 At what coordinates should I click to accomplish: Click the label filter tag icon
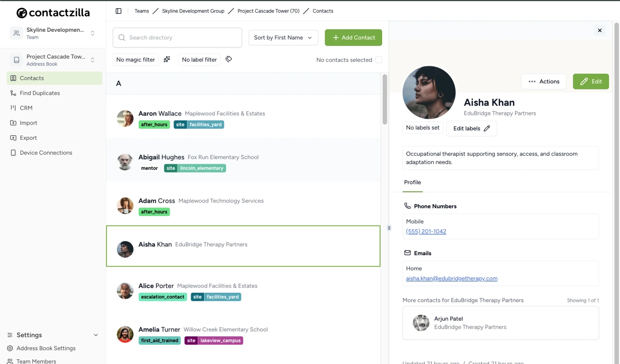pos(229,59)
